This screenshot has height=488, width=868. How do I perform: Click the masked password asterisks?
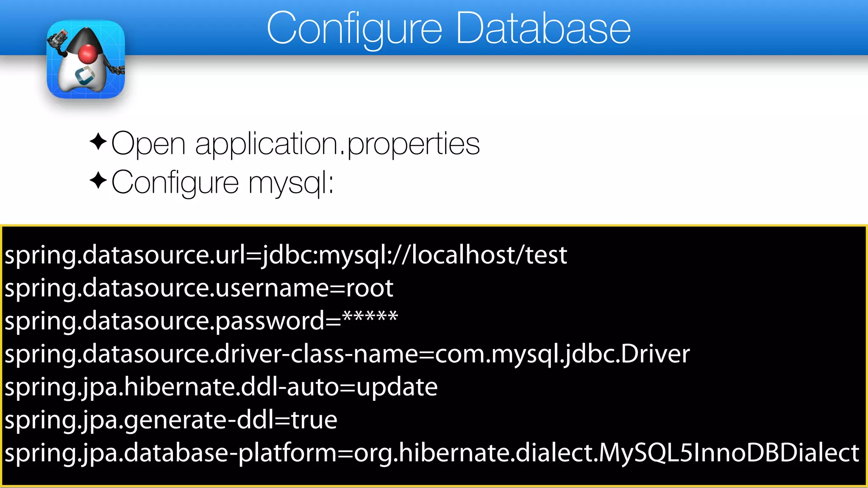point(370,317)
